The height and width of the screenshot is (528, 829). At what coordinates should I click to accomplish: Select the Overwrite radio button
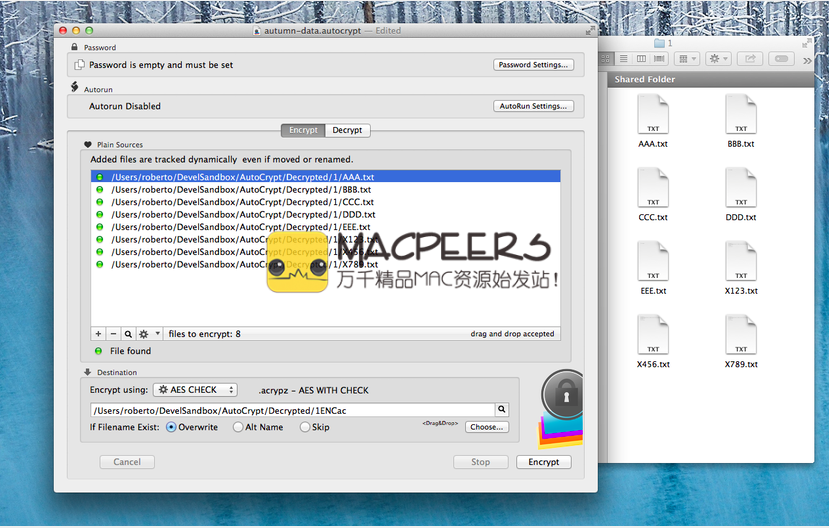pyautogui.click(x=171, y=427)
